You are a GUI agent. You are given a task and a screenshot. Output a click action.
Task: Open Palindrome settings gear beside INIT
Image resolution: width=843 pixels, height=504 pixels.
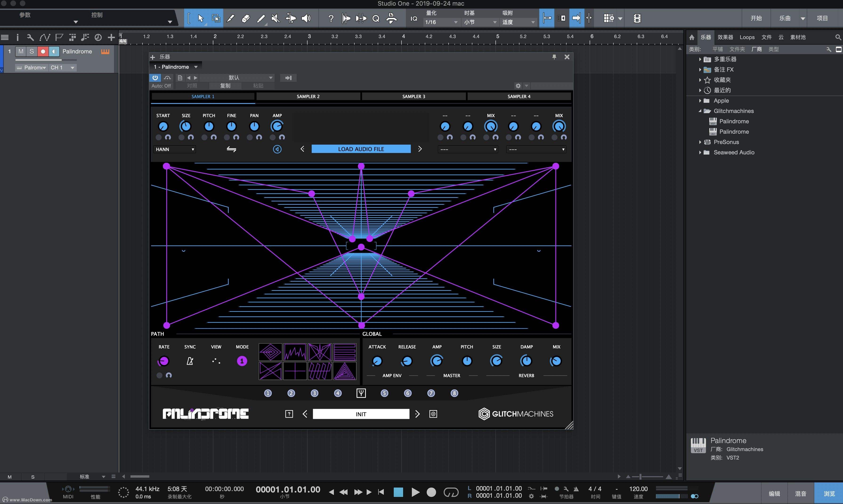(433, 414)
